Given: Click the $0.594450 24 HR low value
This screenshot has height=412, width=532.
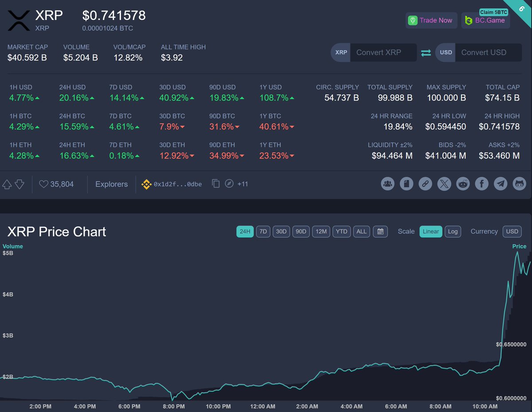Looking at the screenshot, I should coord(446,127).
